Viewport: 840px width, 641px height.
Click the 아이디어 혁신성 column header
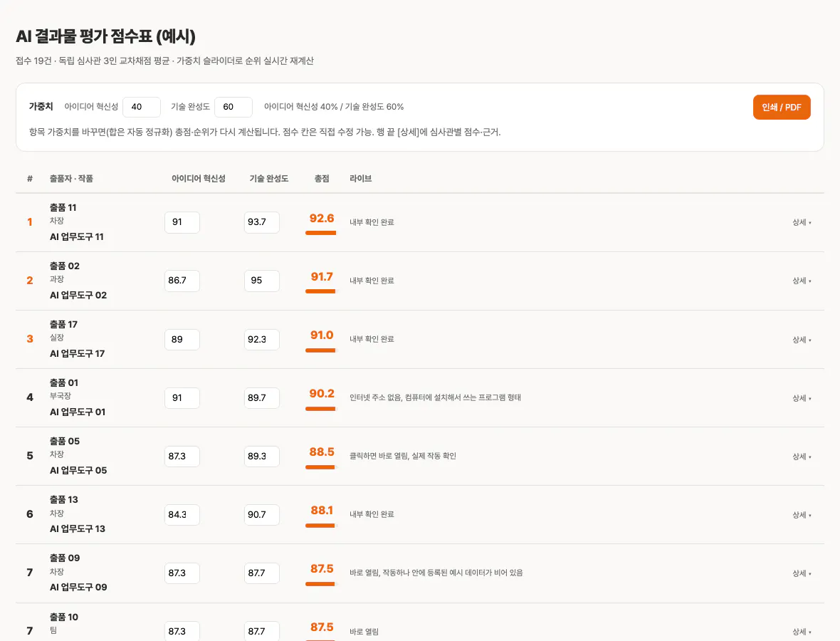click(198, 179)
